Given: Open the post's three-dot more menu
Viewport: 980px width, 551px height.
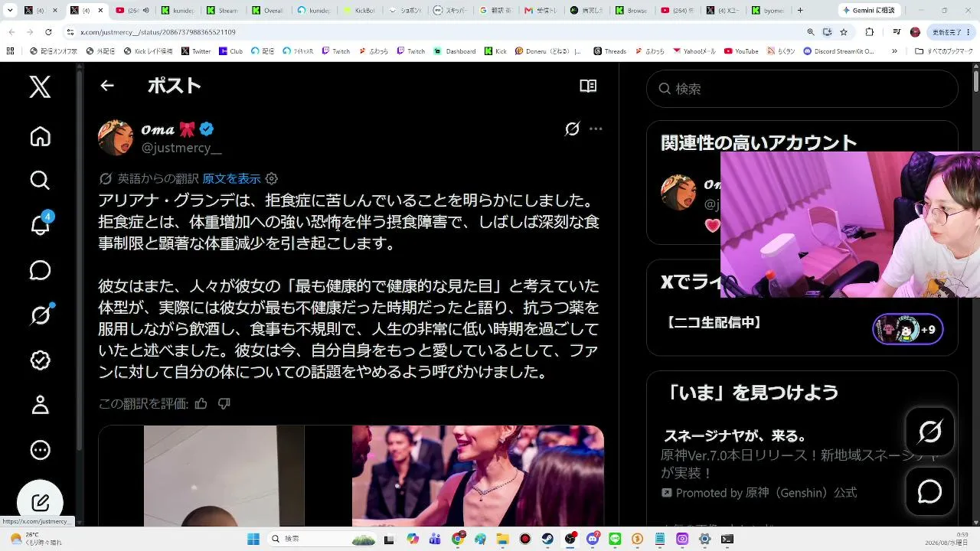Looking at the screenshot, I should pyautogui.click(x=596, y=129).
